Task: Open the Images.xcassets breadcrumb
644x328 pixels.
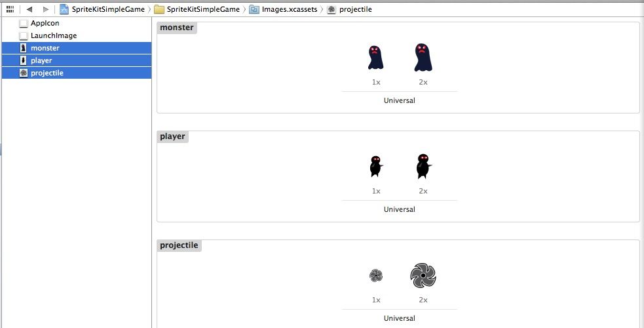Action: pos(284,9)
